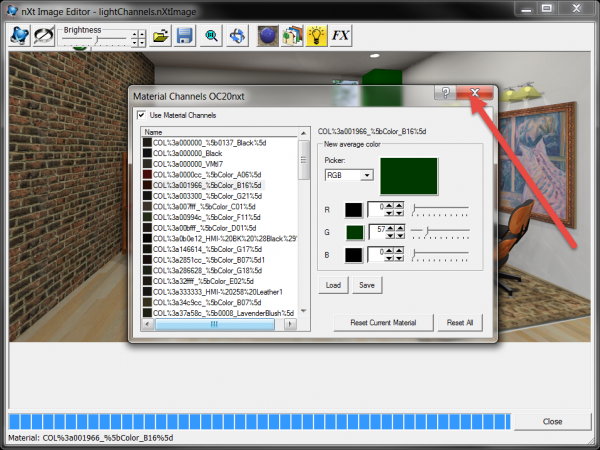
Task: Select the COL%3a003300_%5bColor_G21%5d row
Action: point(220,196)
